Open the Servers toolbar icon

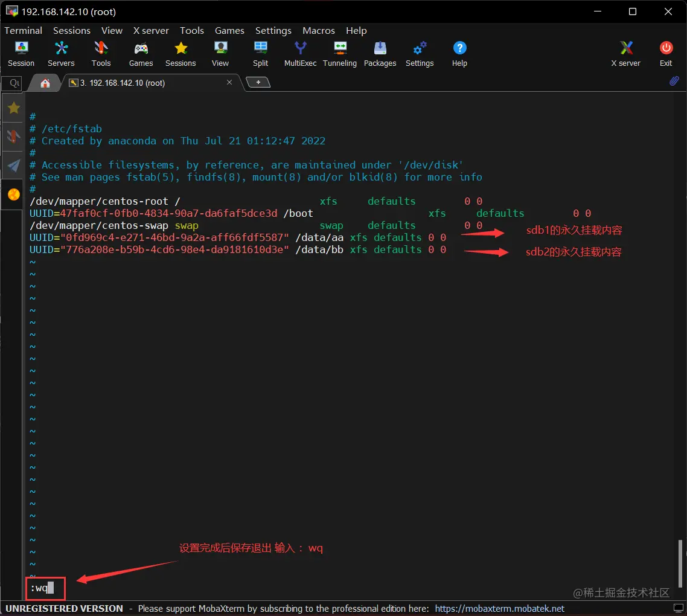(61, 54)
